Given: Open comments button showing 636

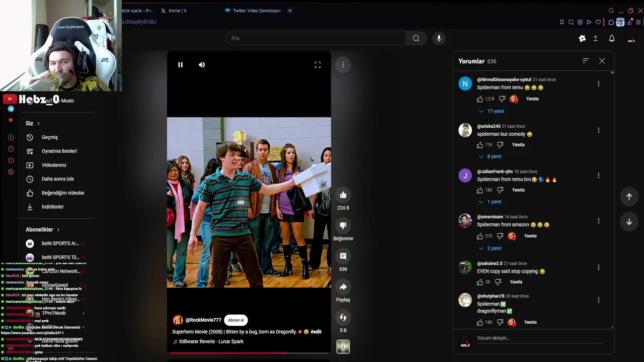Looking at the screenshot, I should tap(343, 256).
